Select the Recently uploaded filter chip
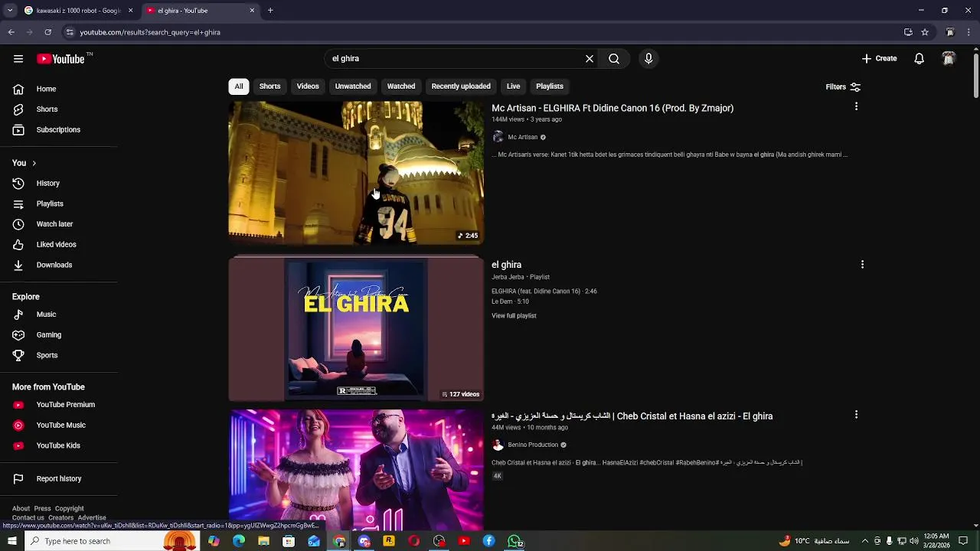Screen dimensions: 980x551 [x=461, y=86]
